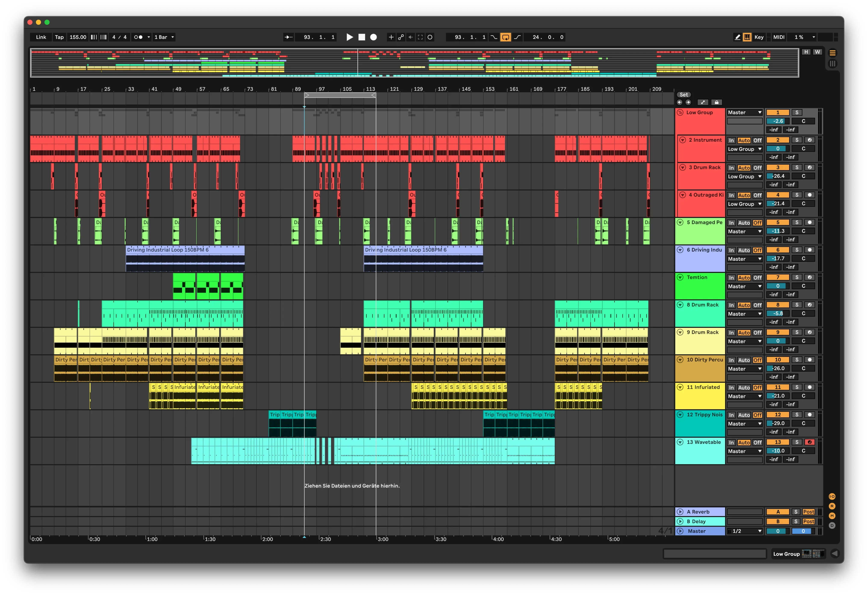868x595 pixels.
Task: Switch to Arrangement View icon
Action: tap(833, 53)
